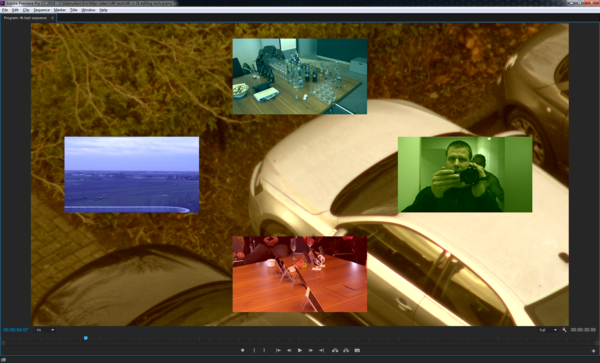Open the Marker menu
The width and height of the screenshot is (600, 363).
coord(60,10)
